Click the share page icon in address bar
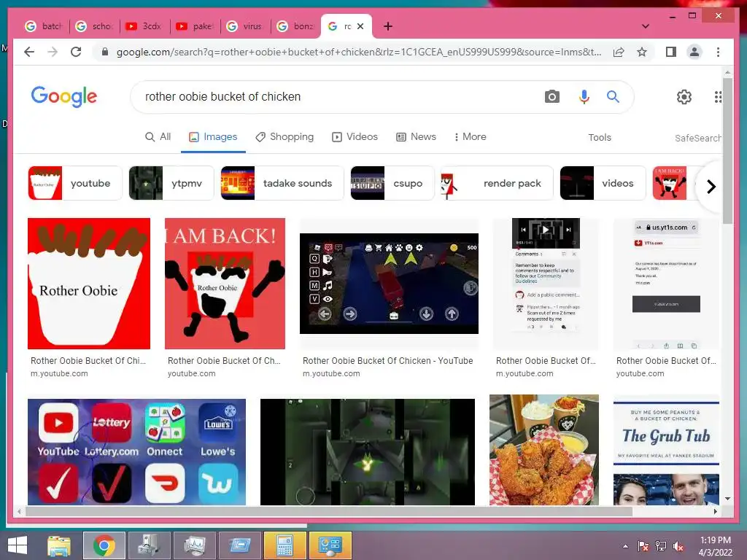 click(x=619, y=52)
